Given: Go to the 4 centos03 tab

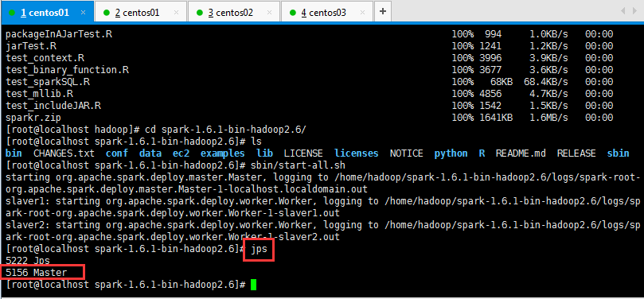Looking at the screenshot, I should pos(327,12).
